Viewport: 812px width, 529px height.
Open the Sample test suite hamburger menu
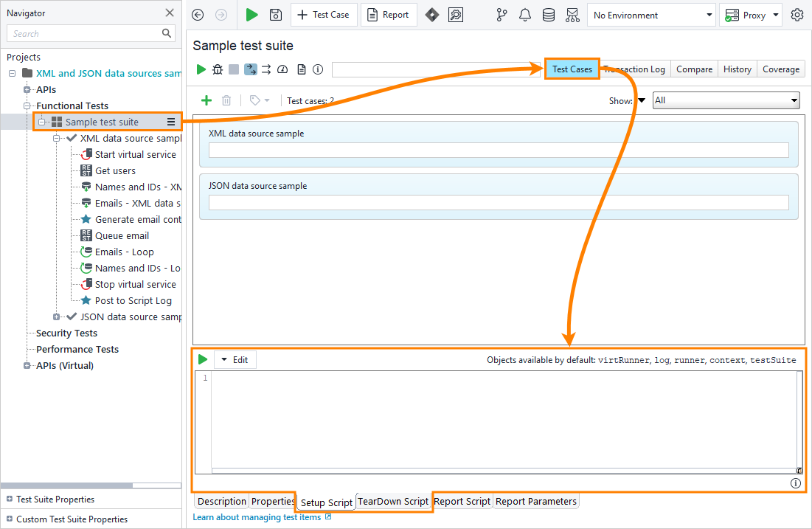point(171,121)
